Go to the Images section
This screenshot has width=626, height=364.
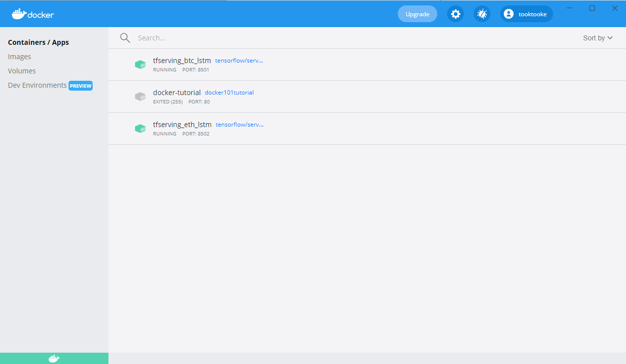click(20, 57)
